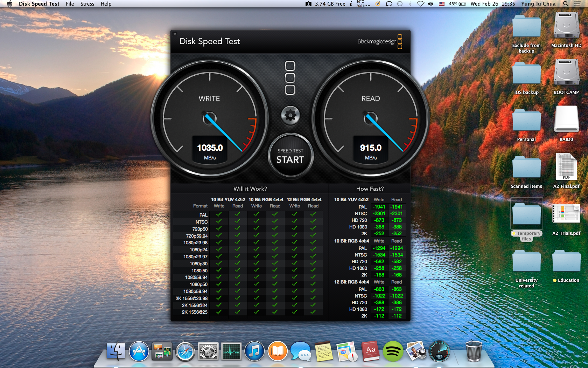Image resolution: width=588 pixels, height=368 pixels.
Task: Open Activity Monitor in the dock
Action: click(x=231, y=351)
